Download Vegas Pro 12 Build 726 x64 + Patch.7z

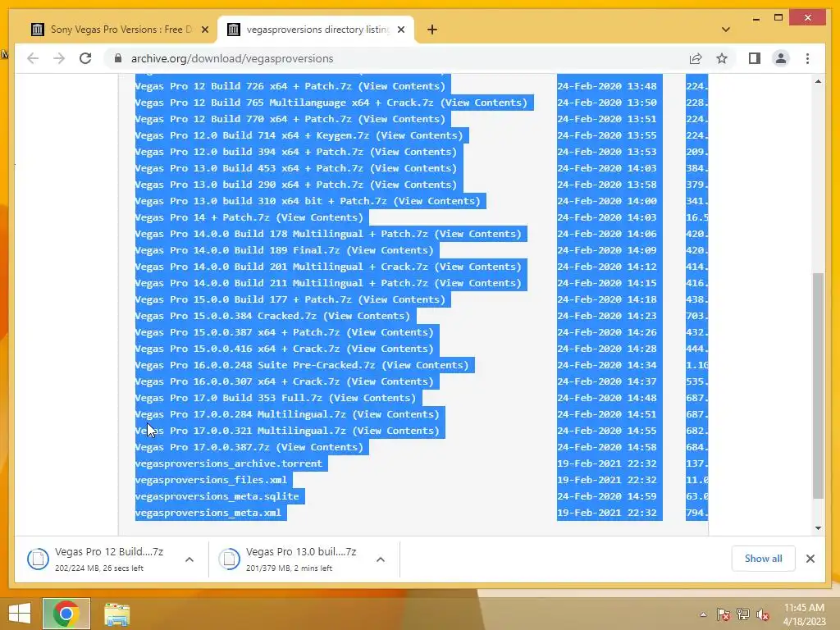(x=243, y=86)
